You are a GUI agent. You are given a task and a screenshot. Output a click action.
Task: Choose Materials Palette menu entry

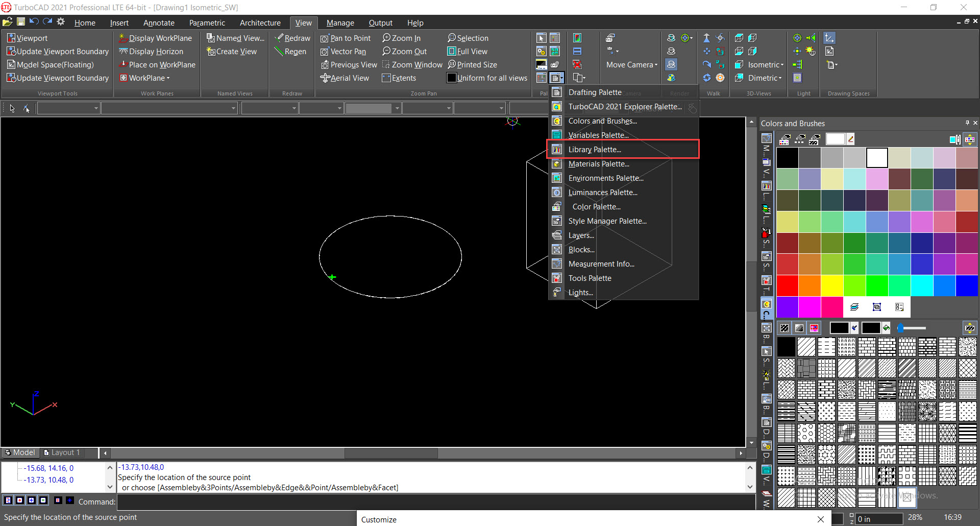coord(623,164)
